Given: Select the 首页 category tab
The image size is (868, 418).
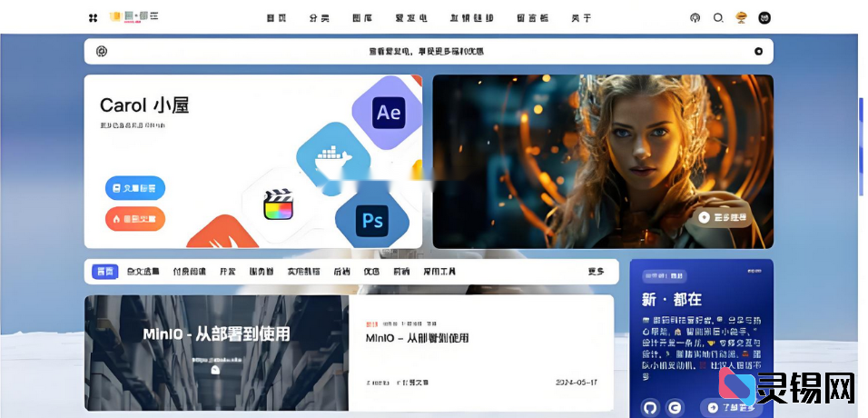Looking at the screenshot, I should point(105,272).
